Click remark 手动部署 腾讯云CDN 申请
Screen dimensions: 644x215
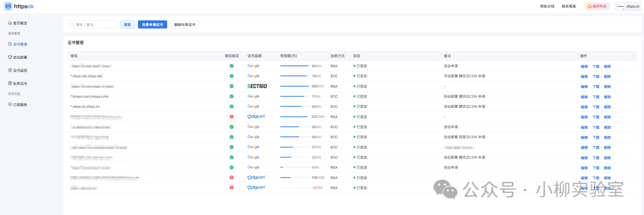[x=464, y=76]
